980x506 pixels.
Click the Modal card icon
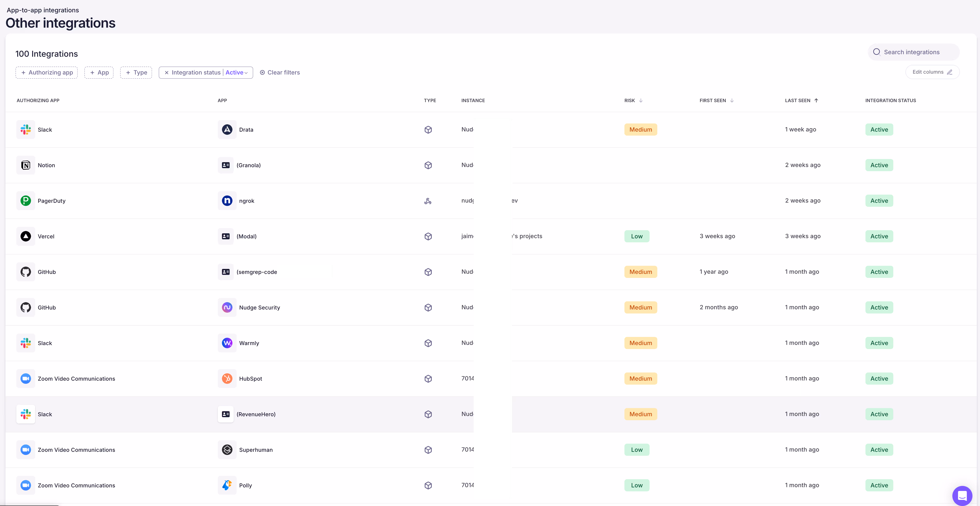point(226,236)
